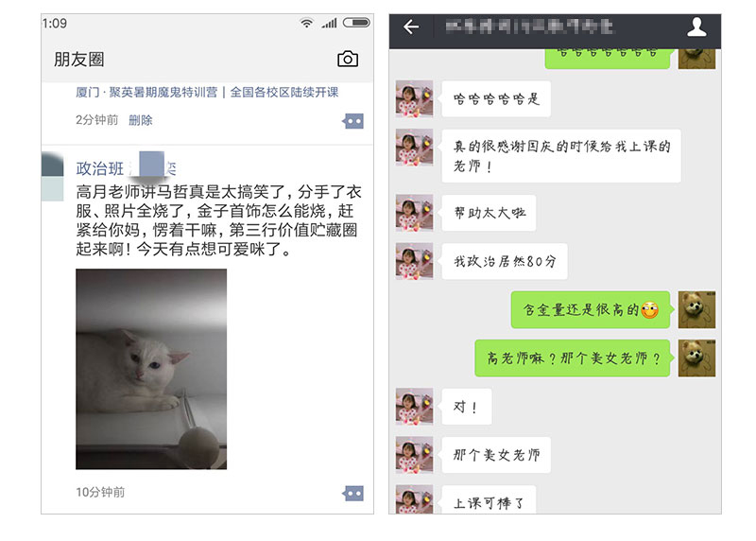Open the white cat photo
The width and height of the screenshot is (756, 541).
(x=151, y=369)
